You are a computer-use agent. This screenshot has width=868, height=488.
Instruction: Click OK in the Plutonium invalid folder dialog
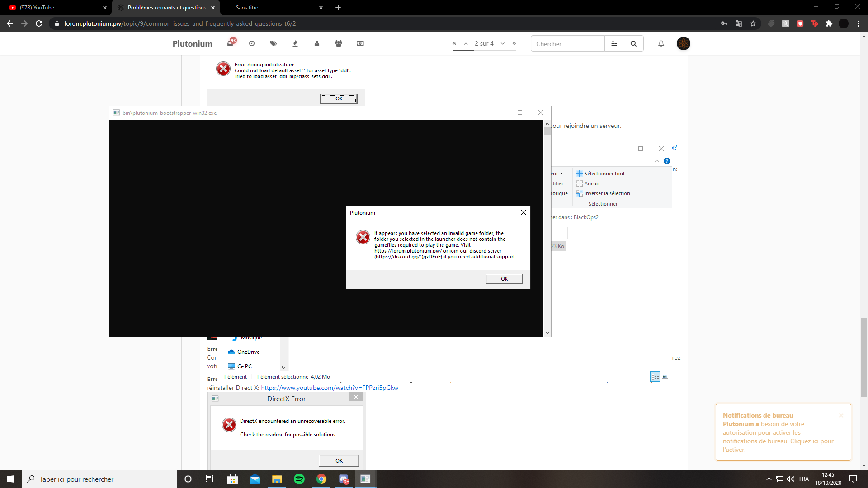tap(504, 279)
